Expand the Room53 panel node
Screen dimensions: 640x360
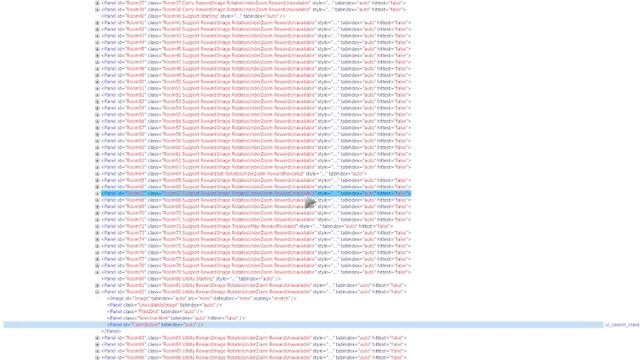point(97,101)
